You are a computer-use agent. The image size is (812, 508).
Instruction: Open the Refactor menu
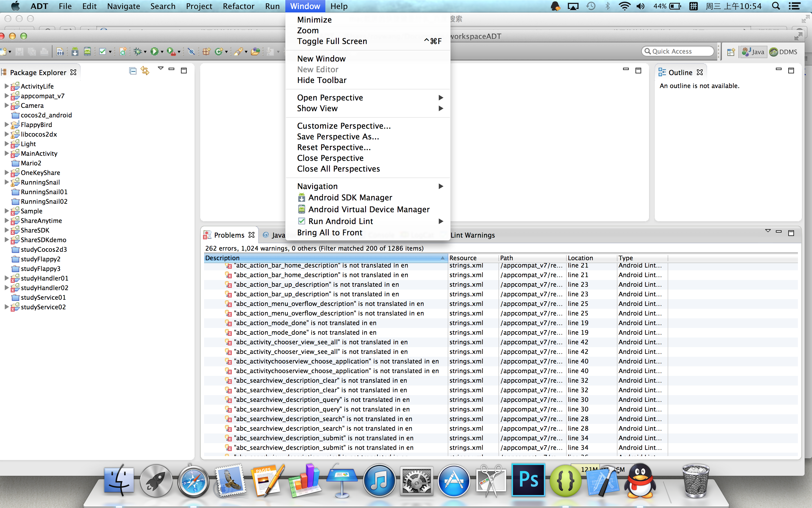[x=238, y=6]
